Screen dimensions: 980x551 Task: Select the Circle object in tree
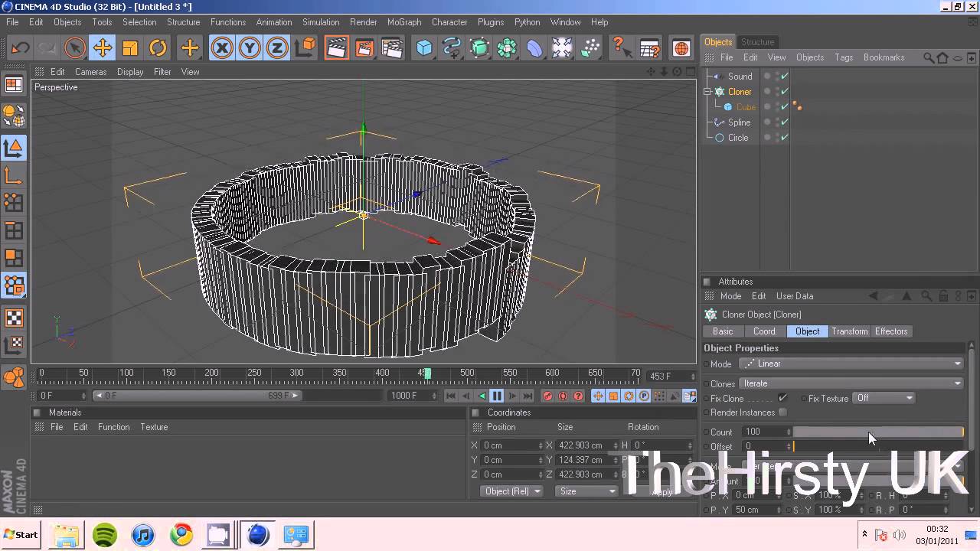(x=738, y=138)
